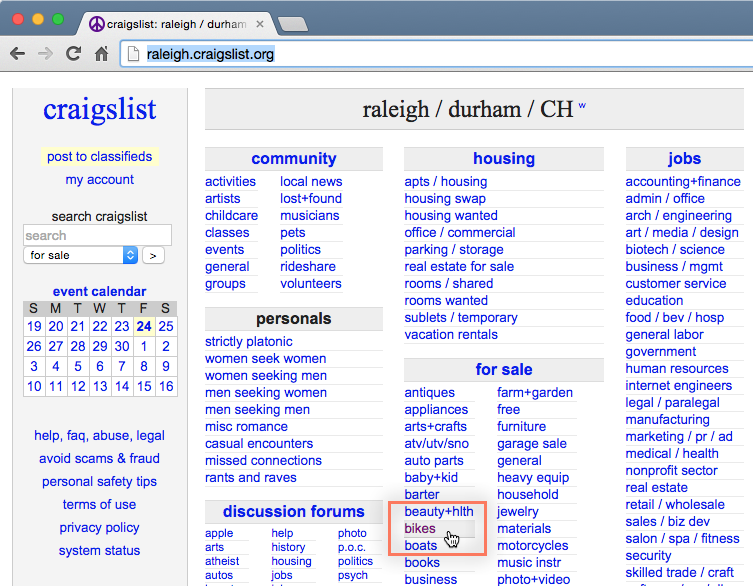Image resolution: width=753 pixels, height=586 pixels.
Task: Click the browser back arrow
Action: 18,54
